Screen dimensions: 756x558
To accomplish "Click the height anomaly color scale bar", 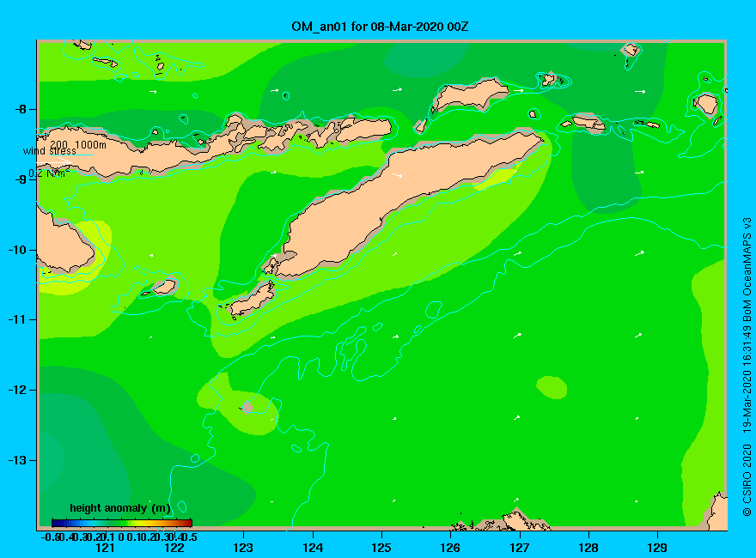I will click(122, 523).
